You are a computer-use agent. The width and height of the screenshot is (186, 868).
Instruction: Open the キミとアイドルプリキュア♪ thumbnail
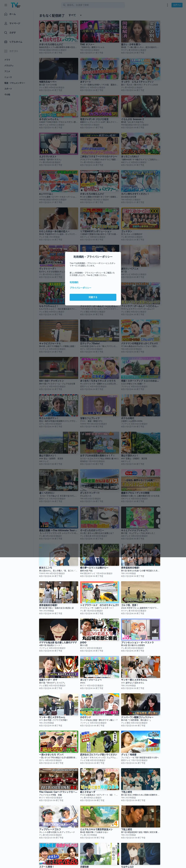click(141, 518)
